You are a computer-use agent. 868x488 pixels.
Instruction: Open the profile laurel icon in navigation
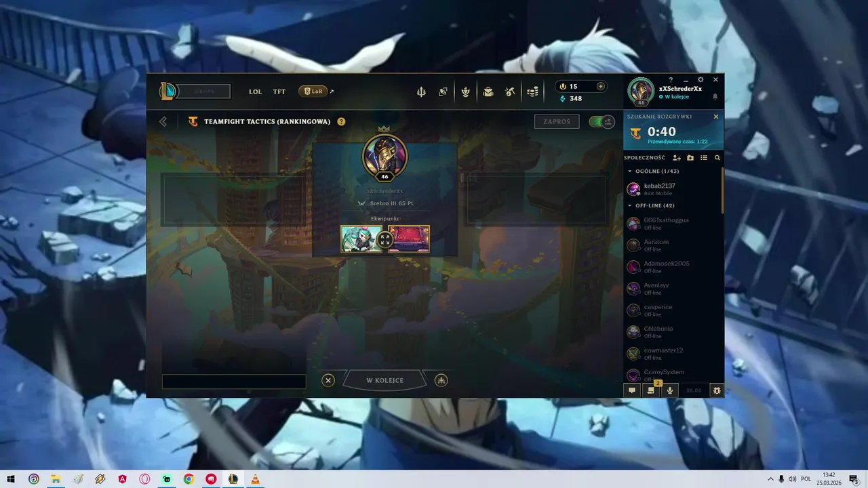click(x=466, y=91)
